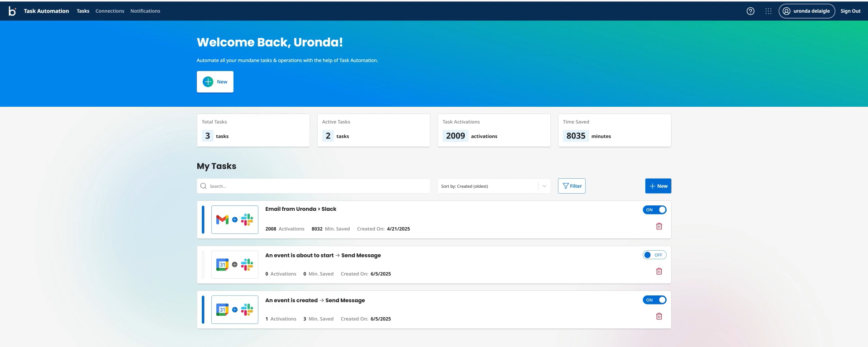Click Sign Out
The image size is (868, 347).
850,11
